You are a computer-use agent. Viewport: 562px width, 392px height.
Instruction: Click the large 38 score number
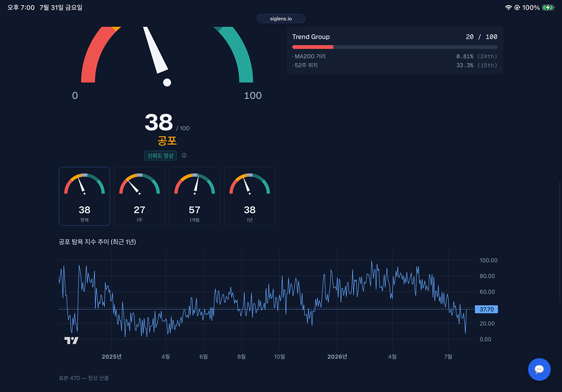coord(159,123)
